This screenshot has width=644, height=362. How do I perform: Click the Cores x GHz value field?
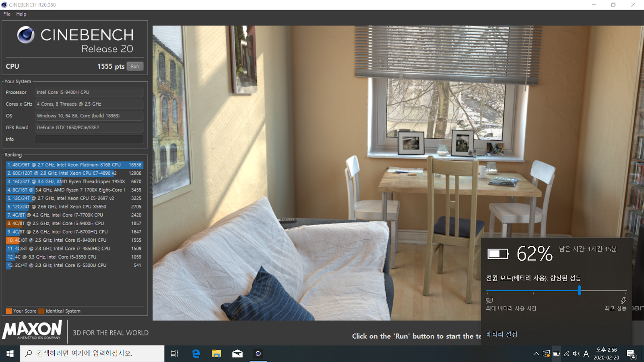click(89, 104)
